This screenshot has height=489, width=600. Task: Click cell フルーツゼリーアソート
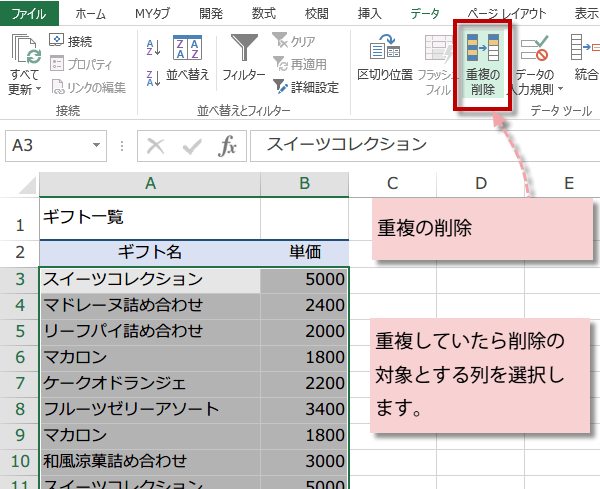click(x=150, y=410)
